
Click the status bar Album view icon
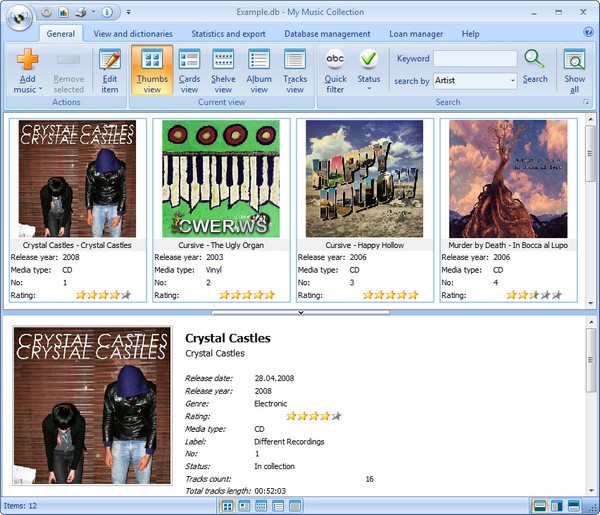click(x=278, y=506)
